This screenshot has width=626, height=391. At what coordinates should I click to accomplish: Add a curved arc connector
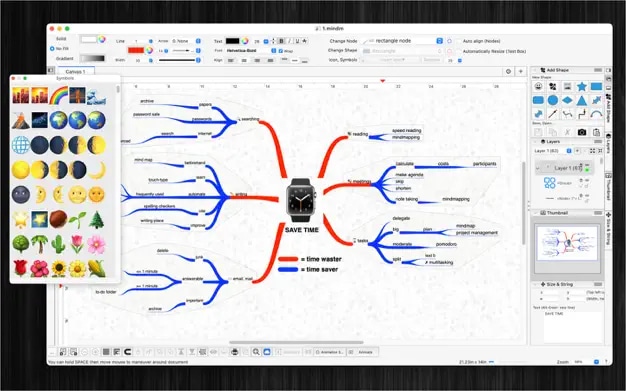click(596, 114)
